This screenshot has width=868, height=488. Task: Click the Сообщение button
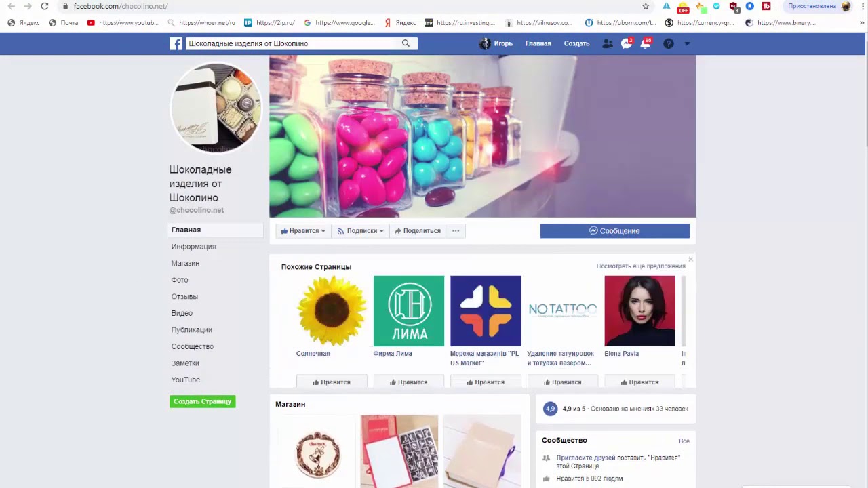(x=614, y=231)
